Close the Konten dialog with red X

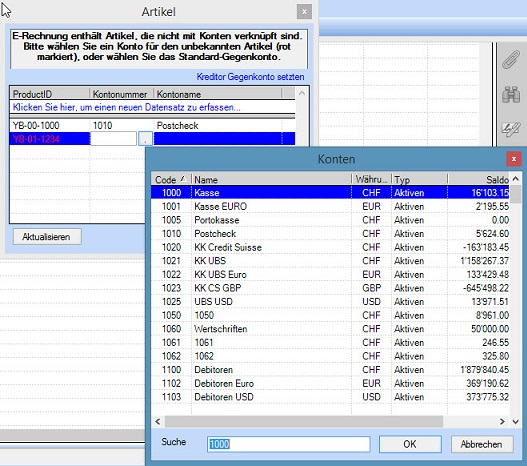pyautogui.click(x=514, y=159)
